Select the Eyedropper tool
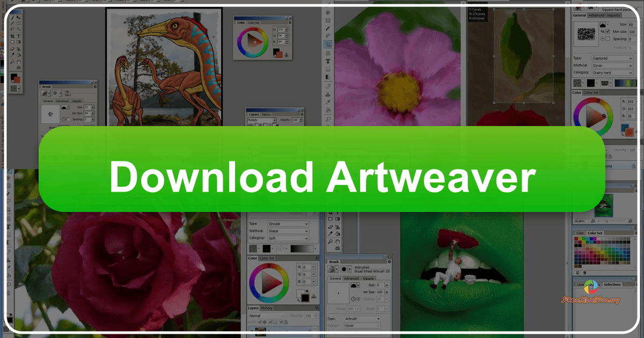 coord(12,54)
